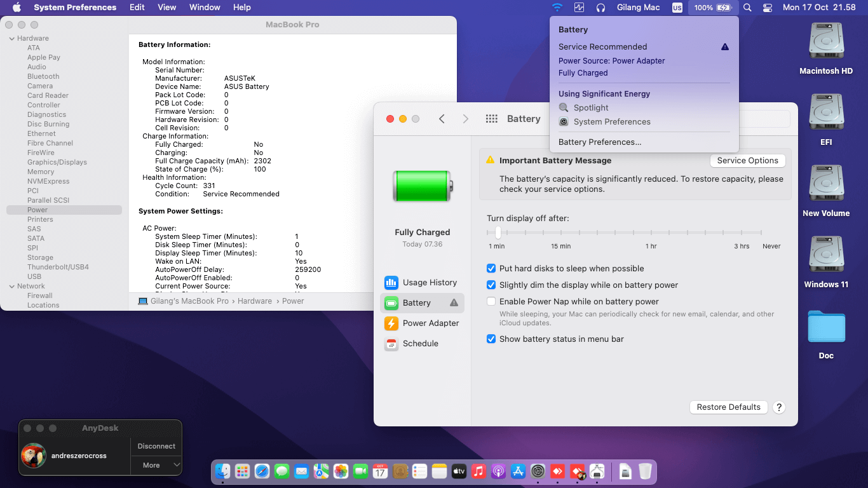This screenshot has width=868, height=488.
Task: Open the Macintosh HD drive icon
Action: pyautogui.click(x=825, y=41)
